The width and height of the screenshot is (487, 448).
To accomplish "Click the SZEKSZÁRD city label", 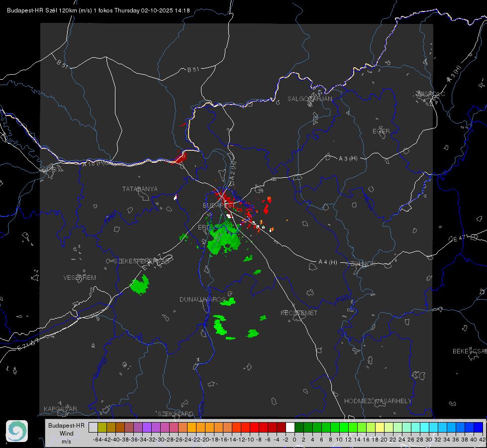I will tap(176, 414).
